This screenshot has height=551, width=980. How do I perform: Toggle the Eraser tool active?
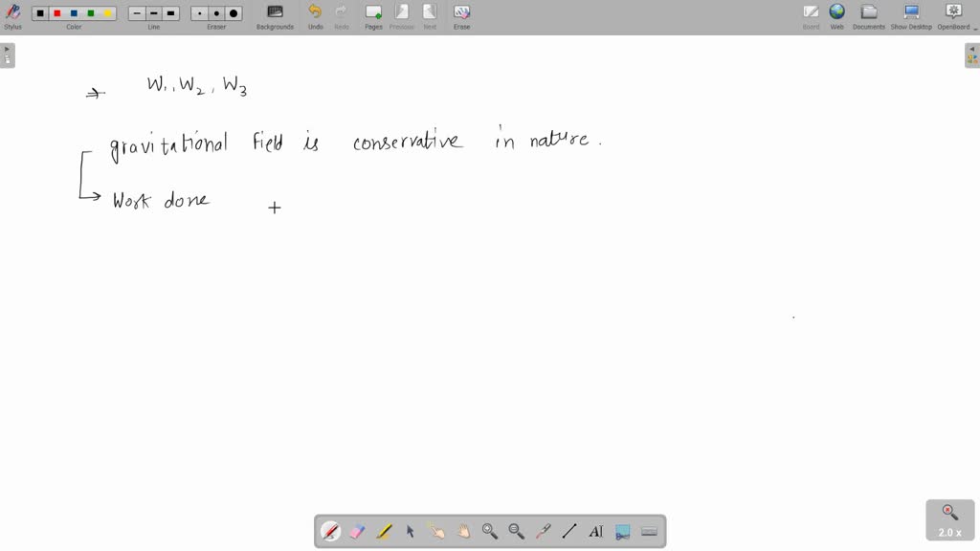(x=358, y=531)
